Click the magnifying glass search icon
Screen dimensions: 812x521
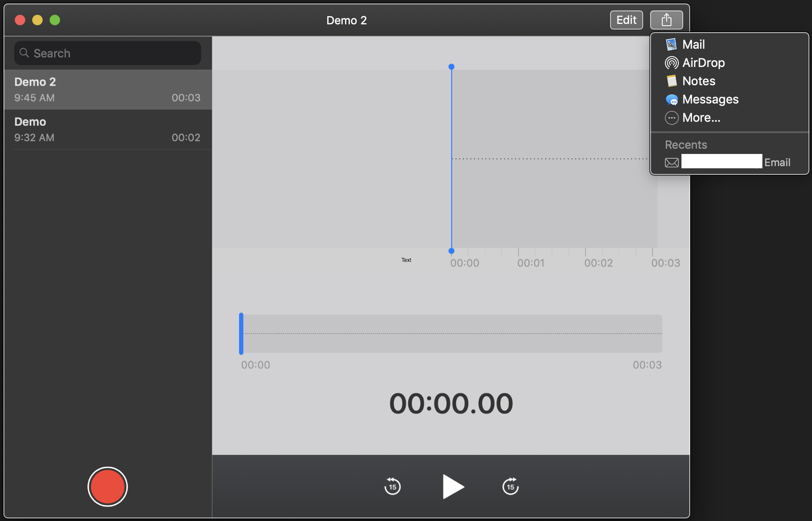pos(24,53)
